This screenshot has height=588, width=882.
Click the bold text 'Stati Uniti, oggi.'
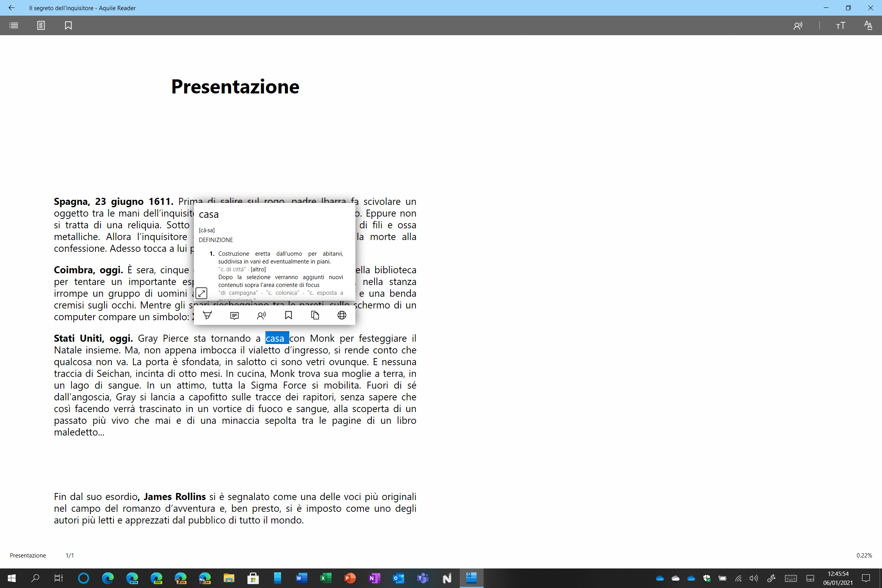coord(93,338)
